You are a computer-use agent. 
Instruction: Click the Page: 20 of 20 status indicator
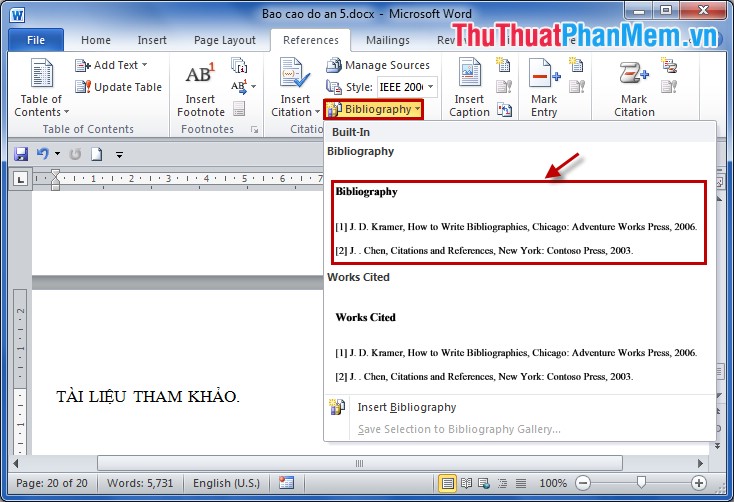click(52, 483)
